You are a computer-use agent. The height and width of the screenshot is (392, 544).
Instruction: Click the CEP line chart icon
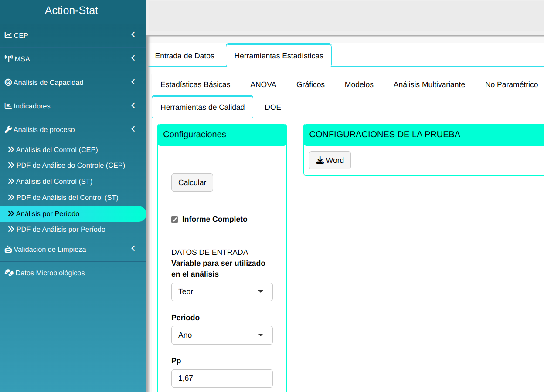(x=8, y=35)
